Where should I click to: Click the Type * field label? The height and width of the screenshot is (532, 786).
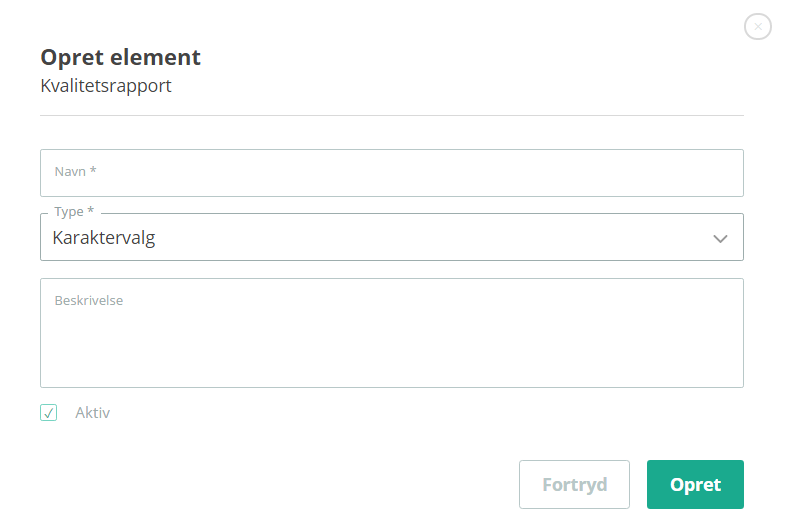tap(74, 211)
